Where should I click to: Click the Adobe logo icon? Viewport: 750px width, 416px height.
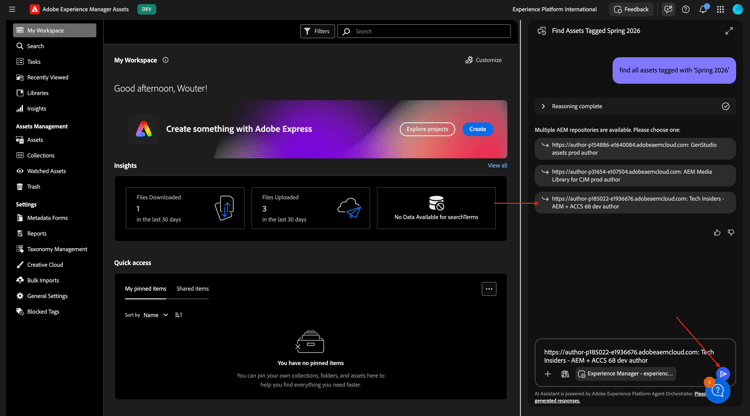(x=34, y=9)
